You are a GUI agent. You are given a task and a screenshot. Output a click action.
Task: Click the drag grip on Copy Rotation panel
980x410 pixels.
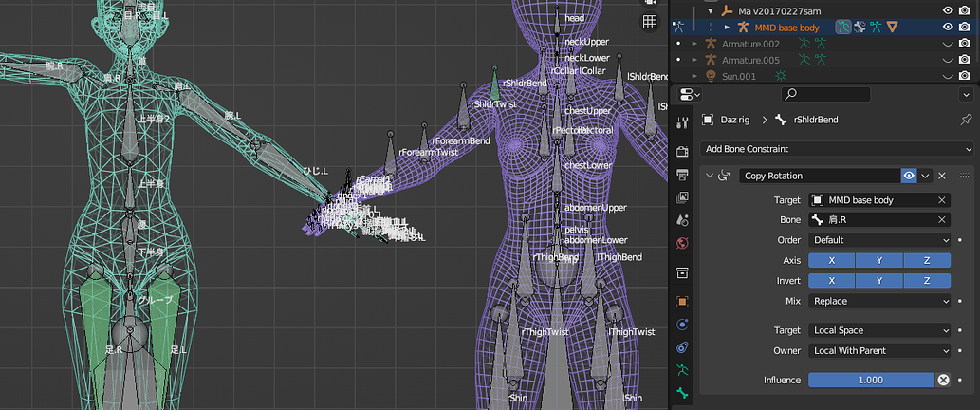point(965,177)
